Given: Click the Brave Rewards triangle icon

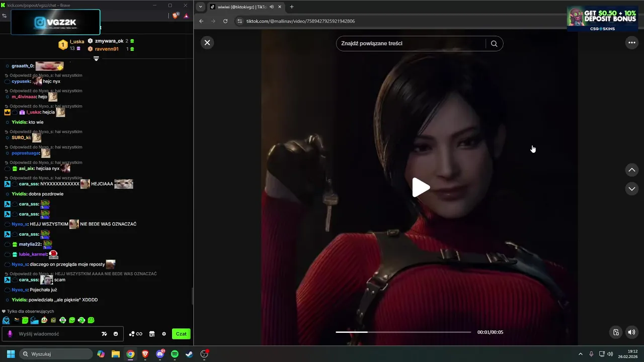Looking at the screenshot, I should (x=186, y=16).
